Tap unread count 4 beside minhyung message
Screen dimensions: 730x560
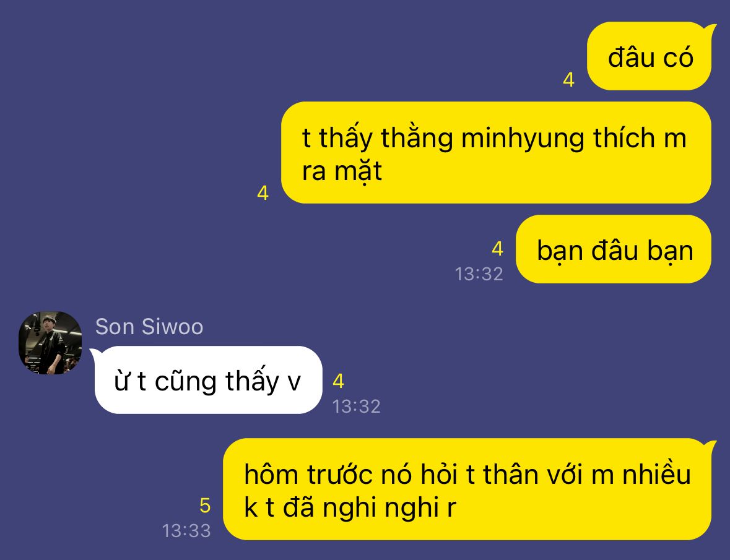pos(263,193)
